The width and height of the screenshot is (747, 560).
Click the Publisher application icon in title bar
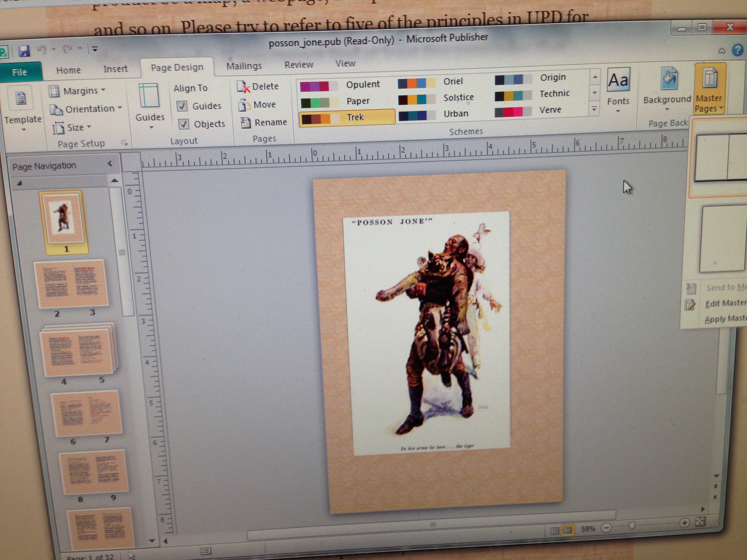tap(3, 53)
